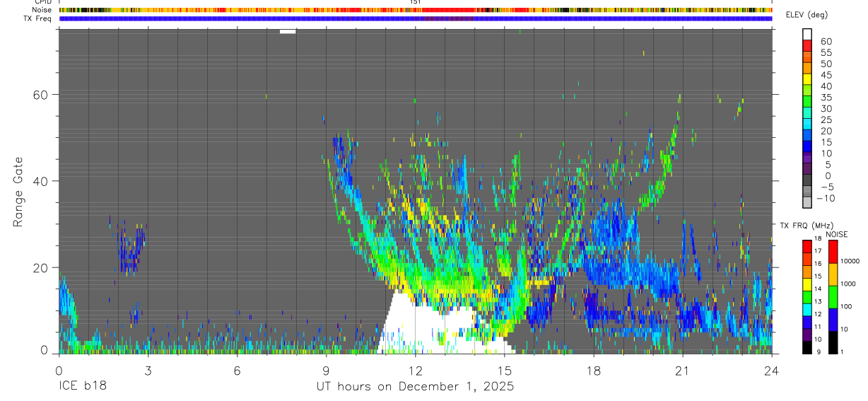The height and width of the screenshot is (401, 868).
Task: Click the Range Gate tick label '40'
Action: click(40, 181)
